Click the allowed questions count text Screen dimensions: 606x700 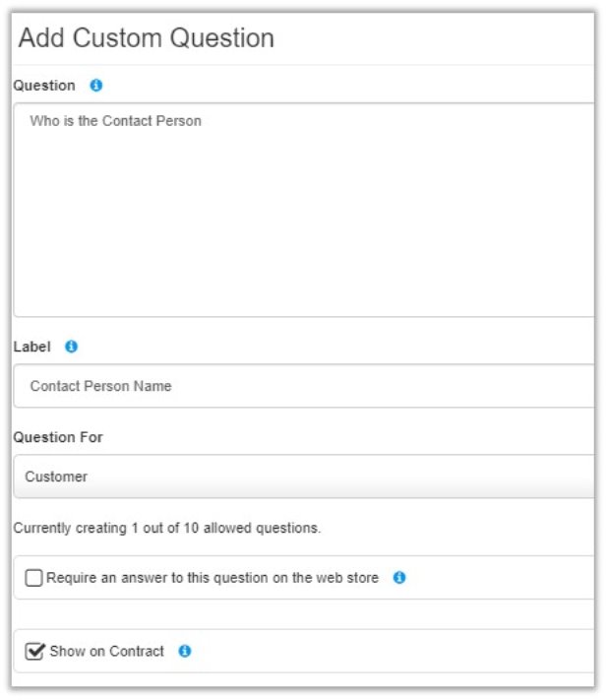tap(166, 528)
